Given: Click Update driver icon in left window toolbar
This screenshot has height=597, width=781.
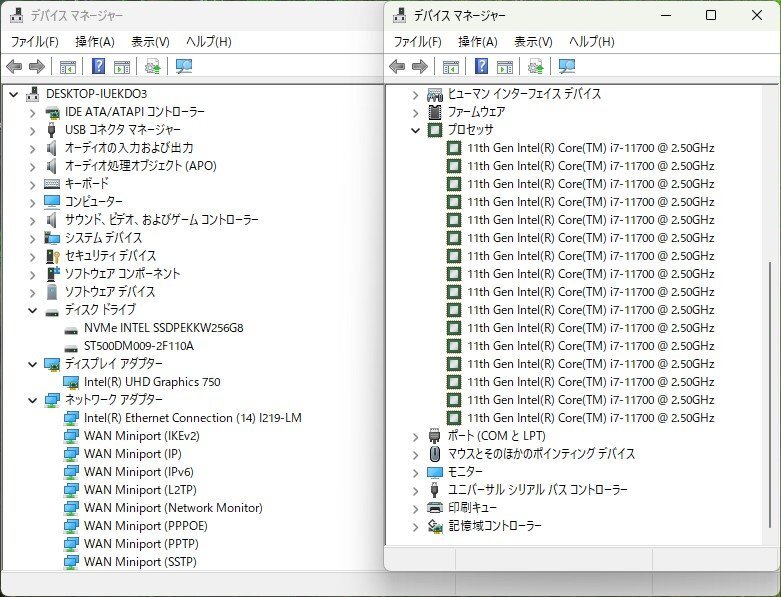Looking at the screenshot, I should [152, 66].
